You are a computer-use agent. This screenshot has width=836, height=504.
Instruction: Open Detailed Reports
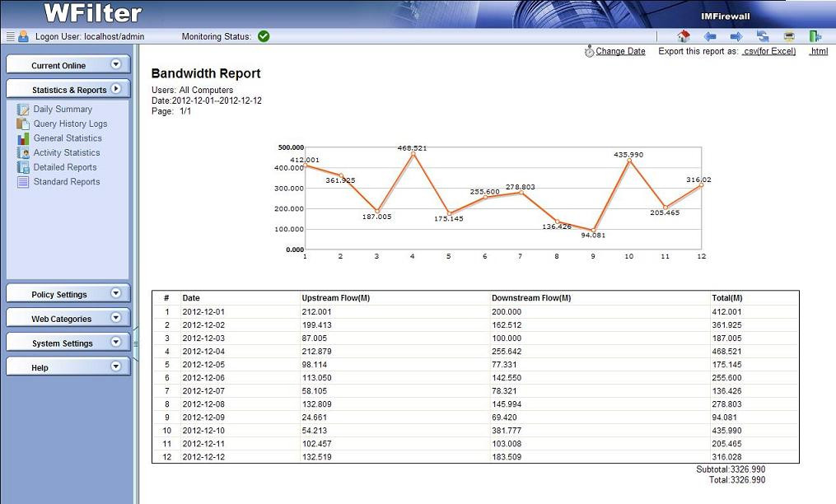(x=65, y=167)
